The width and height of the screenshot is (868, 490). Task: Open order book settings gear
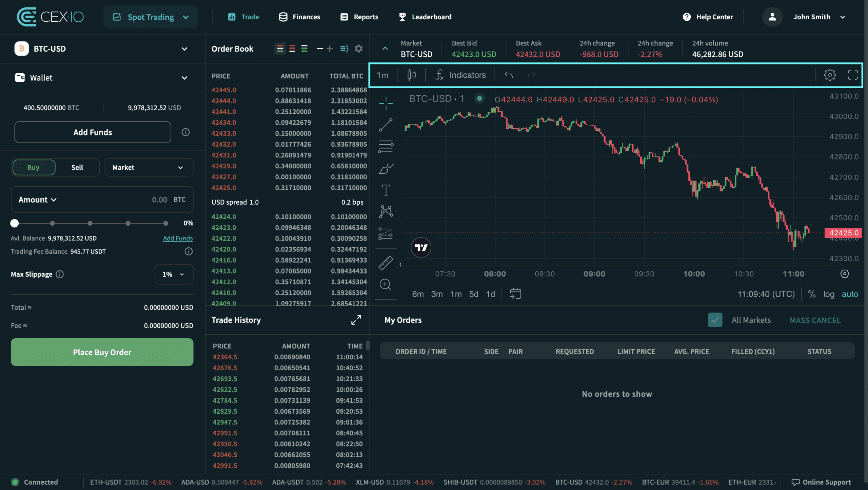(358, 49)
